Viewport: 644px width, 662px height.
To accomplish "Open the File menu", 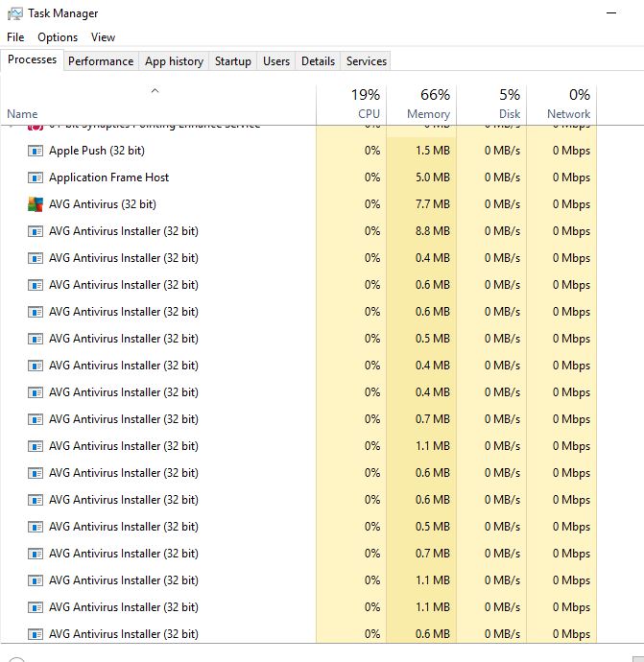I will pyautogui.click(x=15, y=37).
